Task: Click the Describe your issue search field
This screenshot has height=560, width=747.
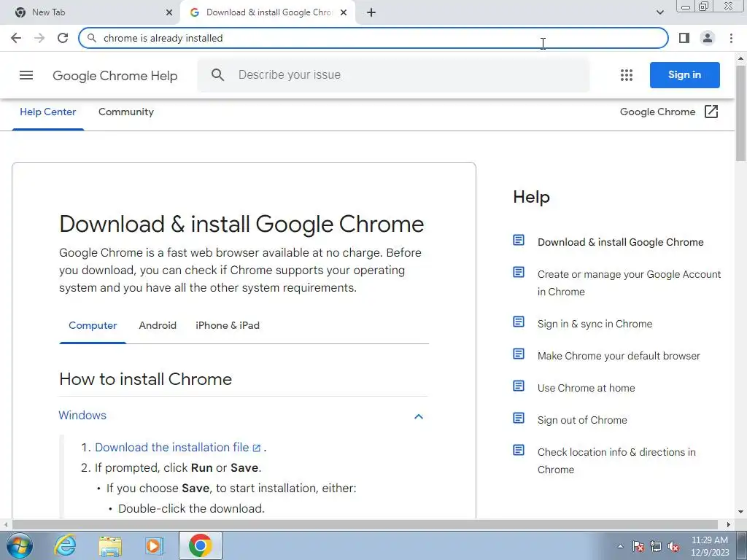Action: point(393,75)
